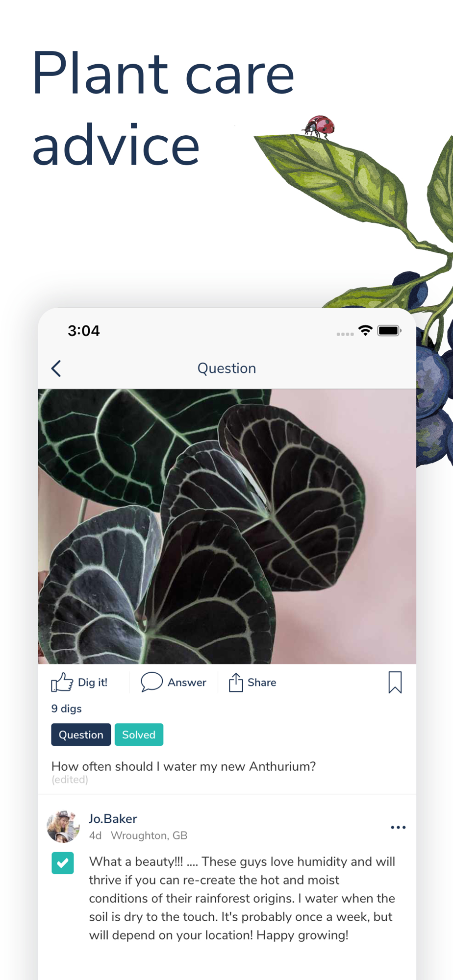Click the Answer text label
Screen dimensions: 453x980
[x=187, y=682]
